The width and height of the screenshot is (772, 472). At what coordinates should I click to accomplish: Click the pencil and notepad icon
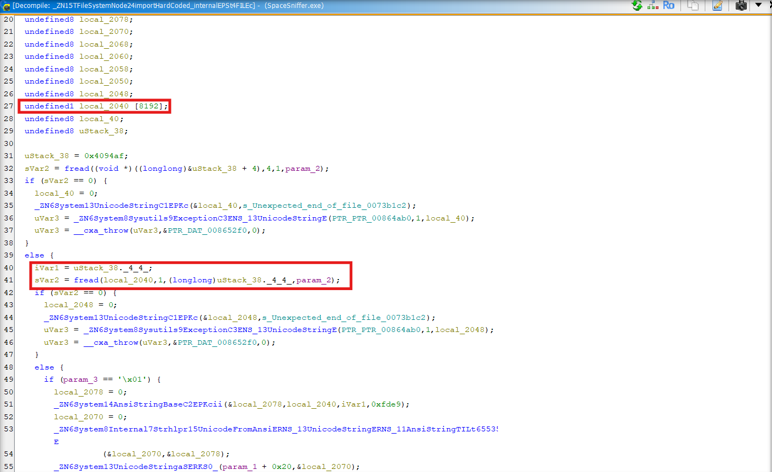point(716,6)
